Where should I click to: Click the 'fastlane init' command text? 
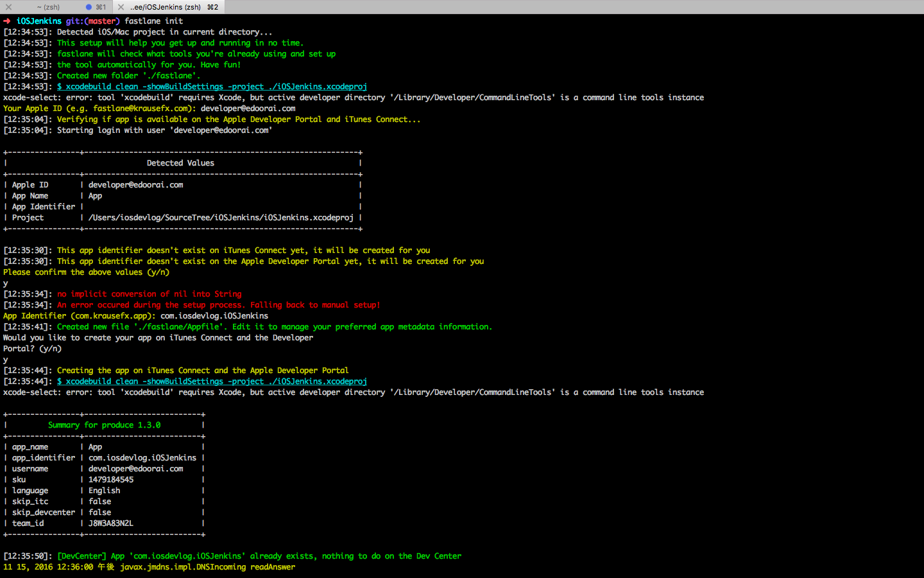(154, 21)
